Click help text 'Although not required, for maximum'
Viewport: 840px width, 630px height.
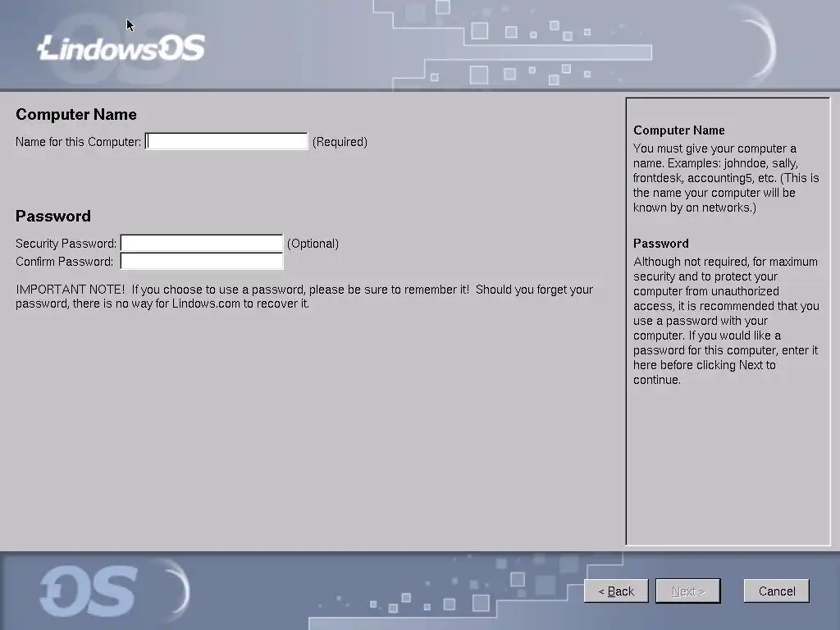click(725, 262)
